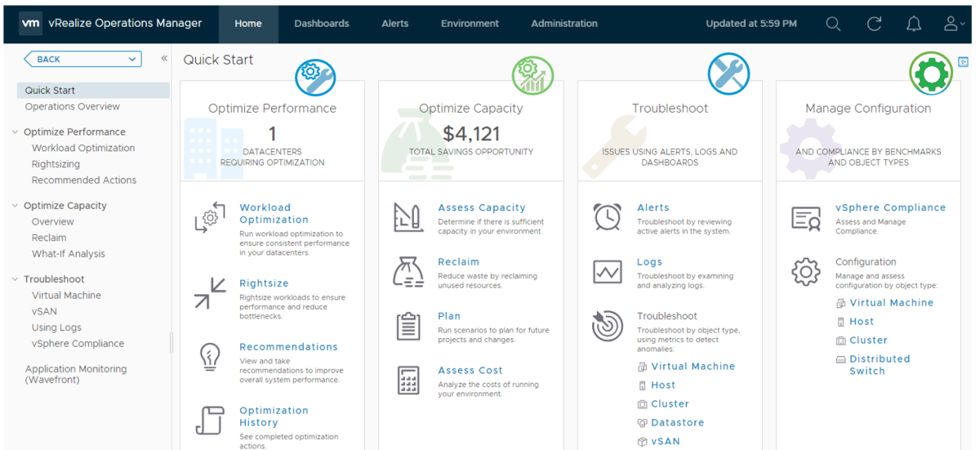Open Application Monitoring (Wavefront) in sidebar
This screenshot has height=450, width=980.
(x=76, y=374)
